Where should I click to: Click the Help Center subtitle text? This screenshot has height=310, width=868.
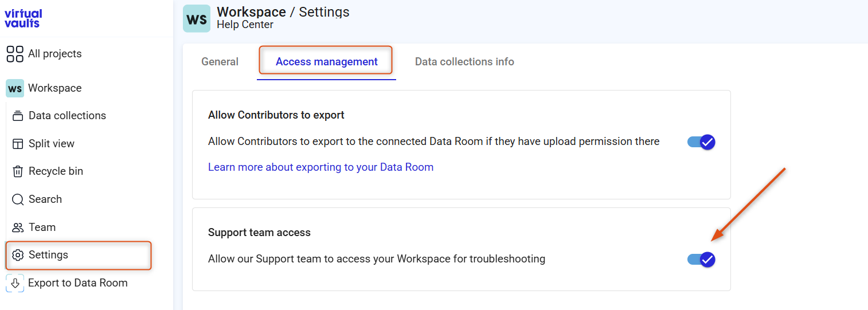(x=245, y=25)
